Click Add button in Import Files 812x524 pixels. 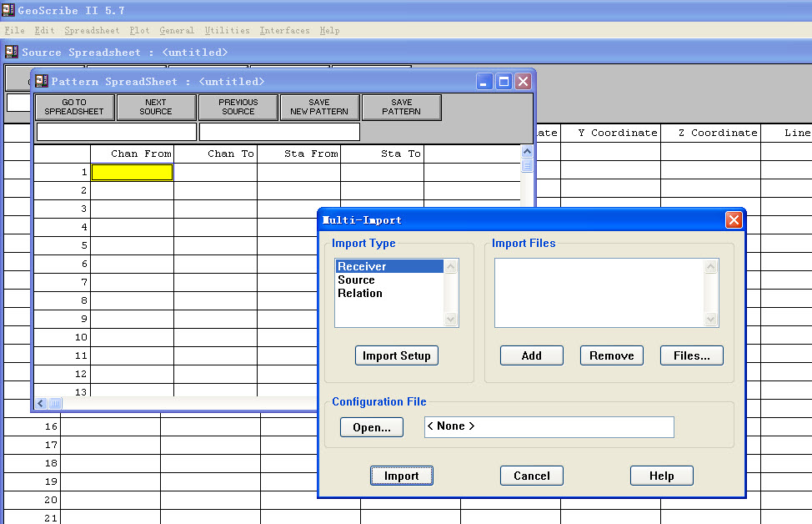(532, 355)
